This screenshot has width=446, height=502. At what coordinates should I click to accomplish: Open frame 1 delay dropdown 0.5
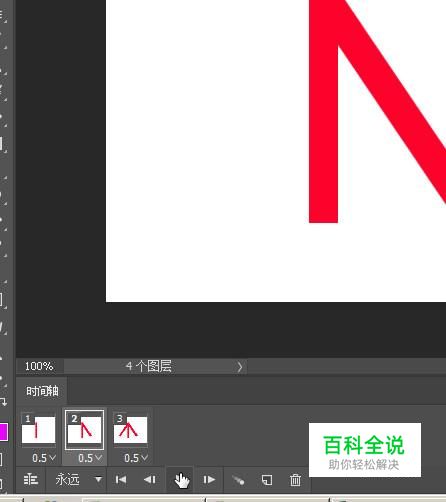click(44, 458)
